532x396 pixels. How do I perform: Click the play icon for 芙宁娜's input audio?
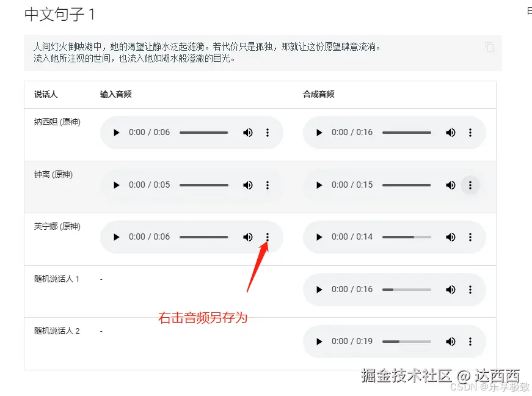pyautogui.click(x=116, y=237)
